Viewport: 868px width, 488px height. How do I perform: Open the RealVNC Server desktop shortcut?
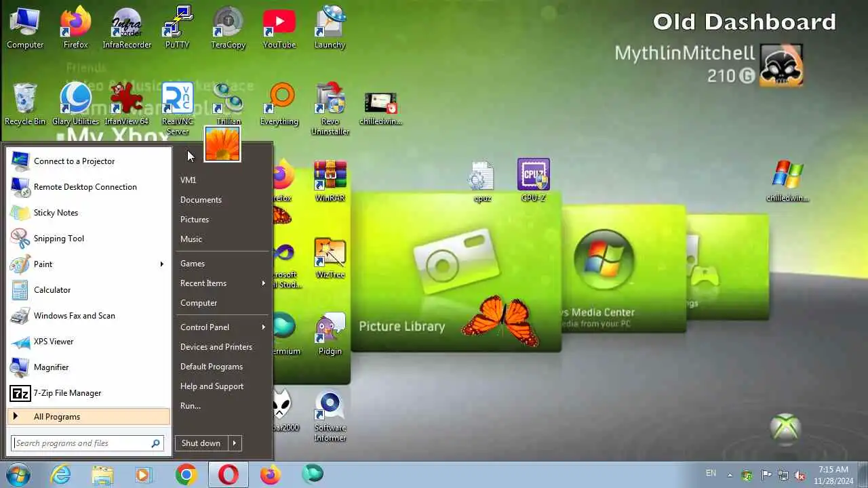177,110
